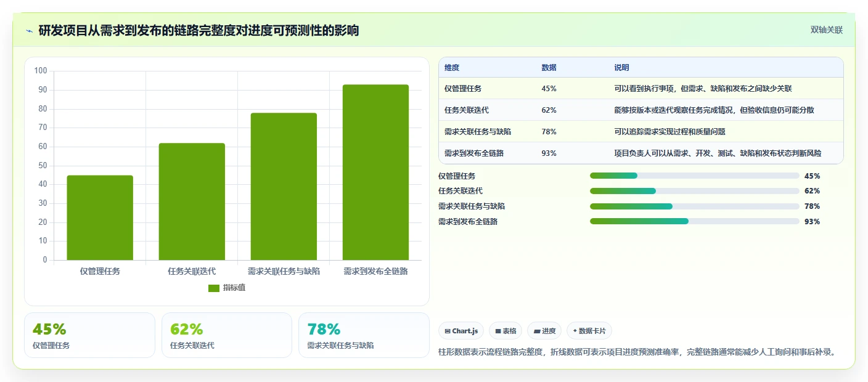
Task: Click the 93% value beside progress bar
Action: 812,222
